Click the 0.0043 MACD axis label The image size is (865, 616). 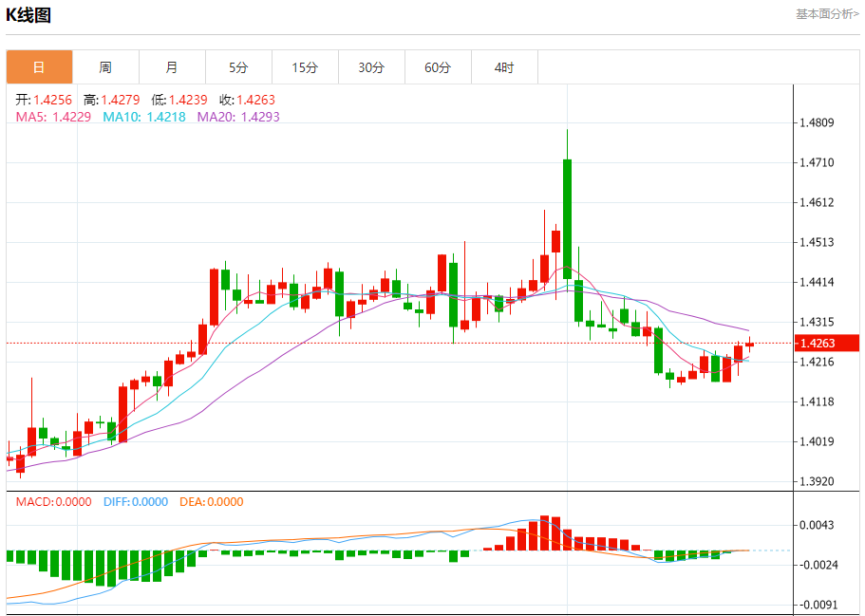[817, 525]
